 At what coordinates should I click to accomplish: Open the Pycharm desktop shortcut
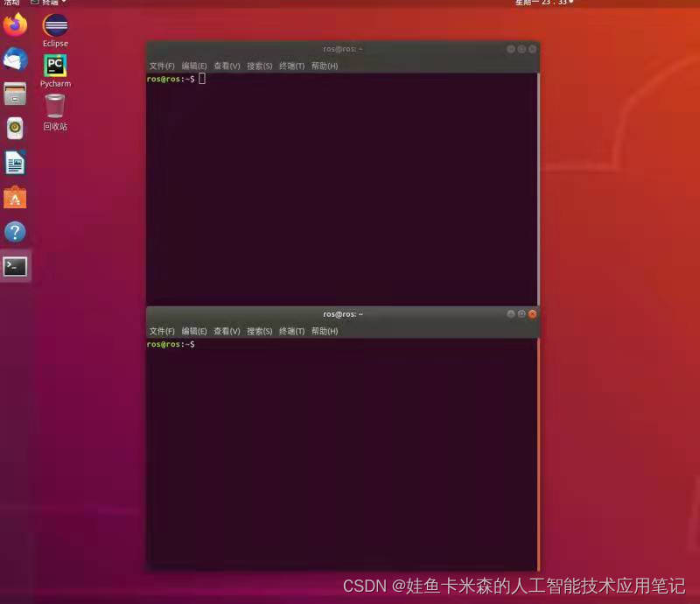[55, 71]
